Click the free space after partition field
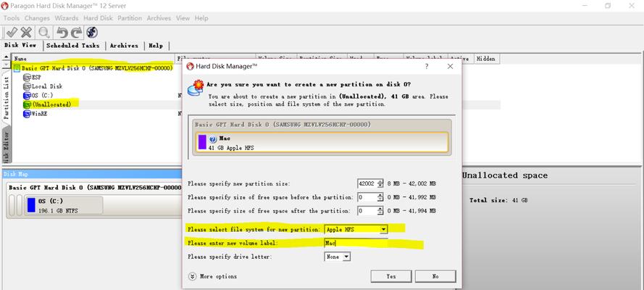This screenshot has height=290, width=644. point(367,211)
